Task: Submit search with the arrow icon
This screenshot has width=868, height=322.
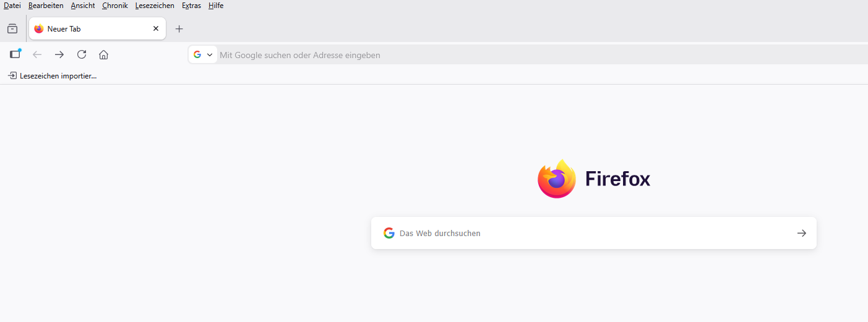Action: tap(801, 233)
